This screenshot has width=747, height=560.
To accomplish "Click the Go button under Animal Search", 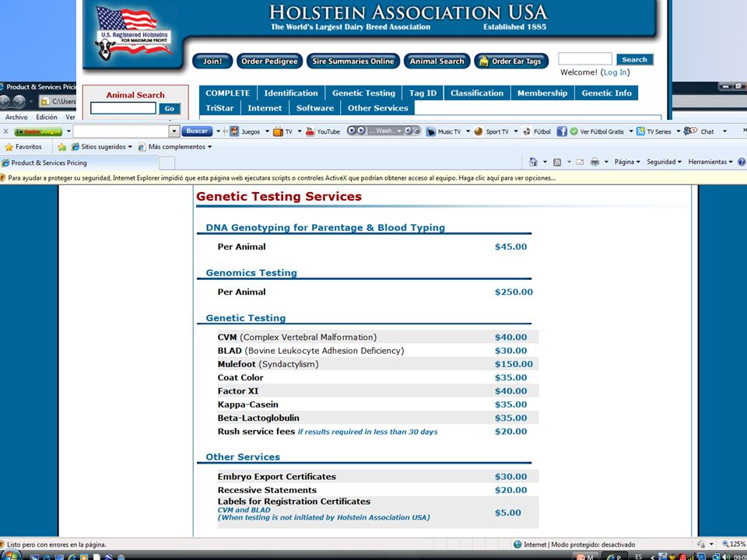I will point(169,109).
